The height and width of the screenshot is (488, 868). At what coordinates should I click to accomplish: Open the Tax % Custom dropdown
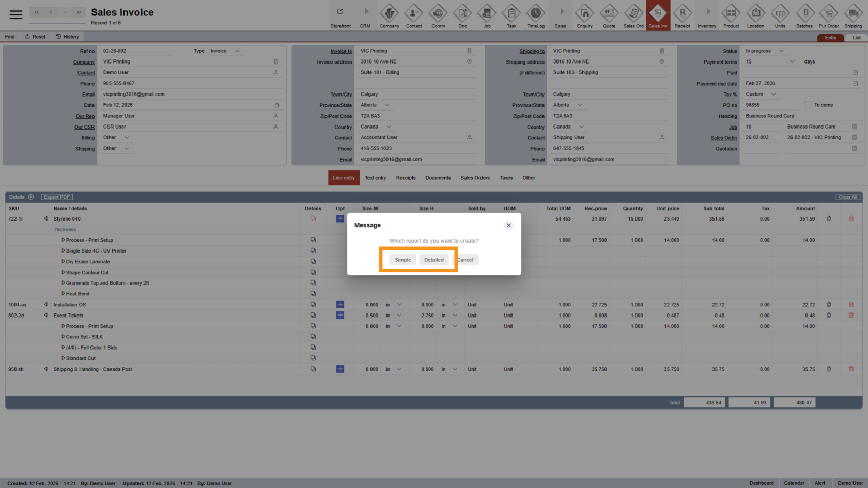click(761, 95)
